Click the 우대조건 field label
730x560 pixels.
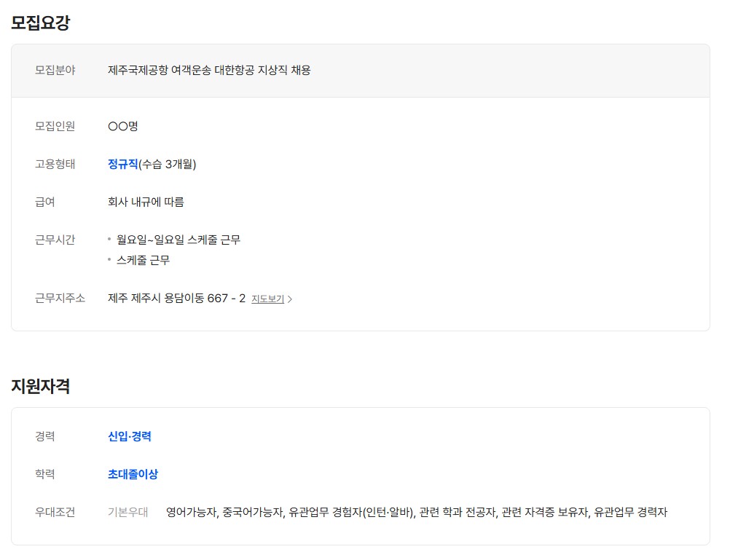(x=55, y=512)
